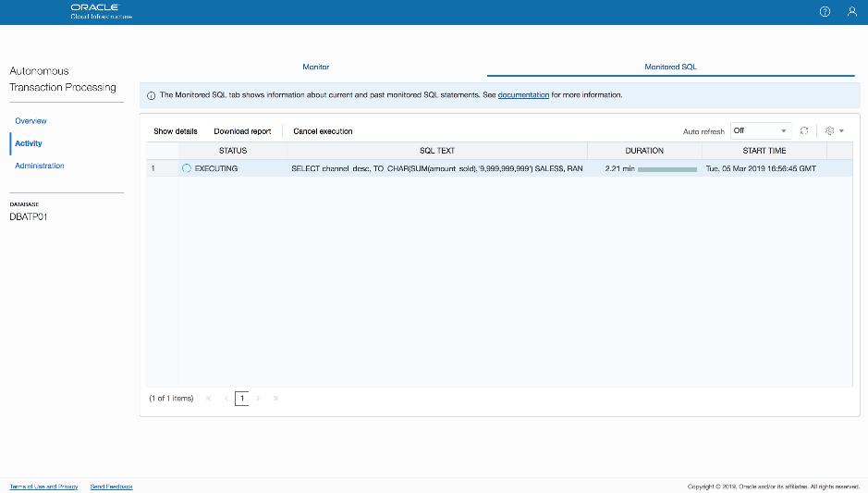868x493 pixels.
Task: Select the Monitored SQL tab
Action: tap(670, 67)
